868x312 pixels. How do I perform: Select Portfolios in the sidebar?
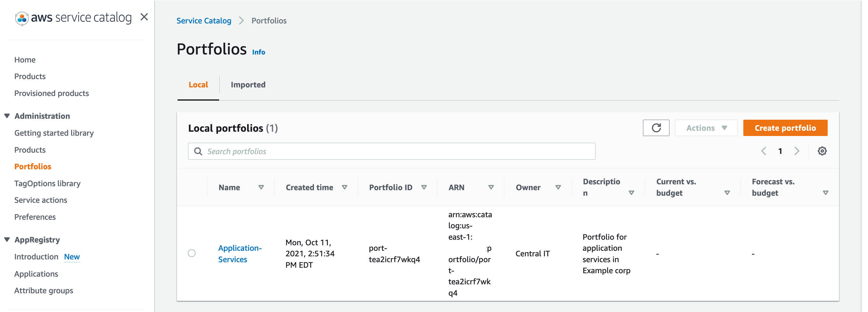tap(33, 166)
